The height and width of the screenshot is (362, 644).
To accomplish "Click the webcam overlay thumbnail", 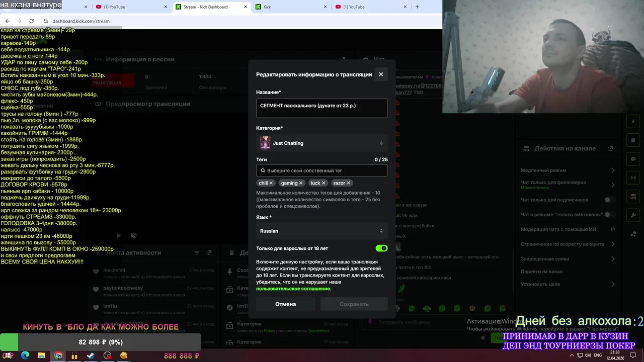I will tap(543, 56).
